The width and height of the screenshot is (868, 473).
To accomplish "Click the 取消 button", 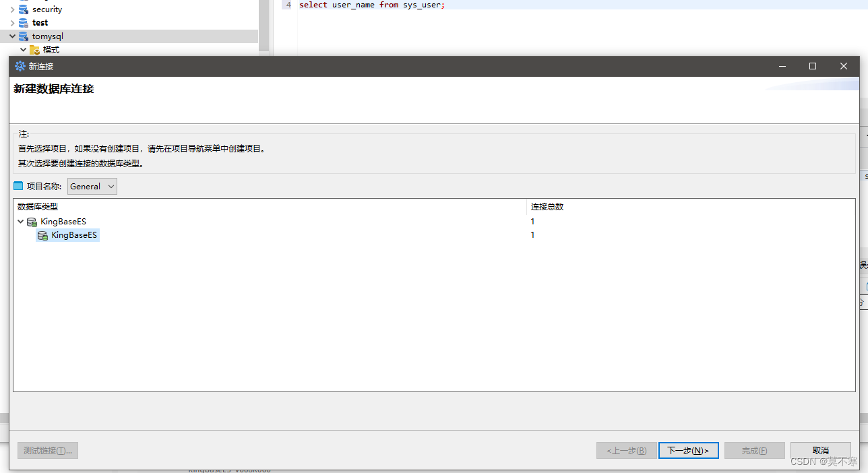I will click(820, 451).
